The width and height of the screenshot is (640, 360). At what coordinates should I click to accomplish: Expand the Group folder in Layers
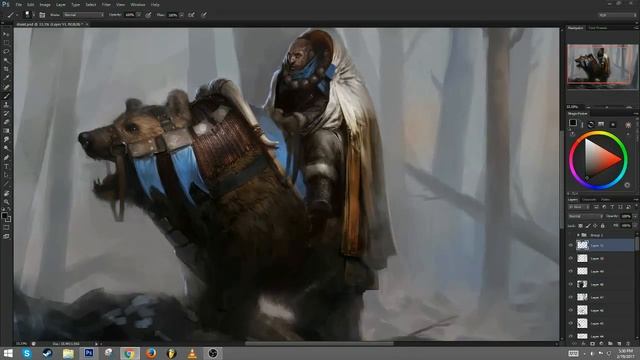578,235
